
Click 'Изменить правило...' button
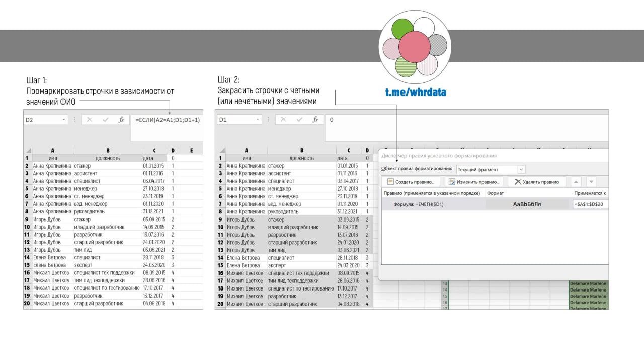click(474, 182)
